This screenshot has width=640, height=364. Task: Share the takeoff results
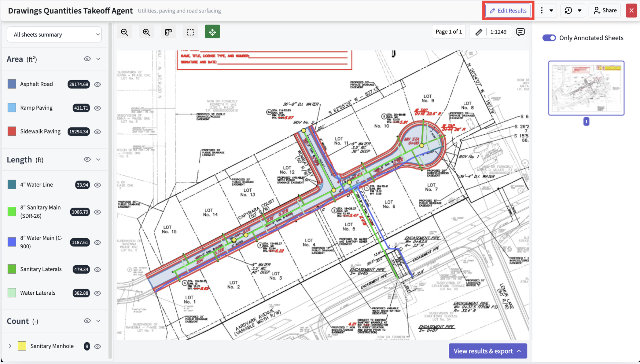(x=605, y=10)
